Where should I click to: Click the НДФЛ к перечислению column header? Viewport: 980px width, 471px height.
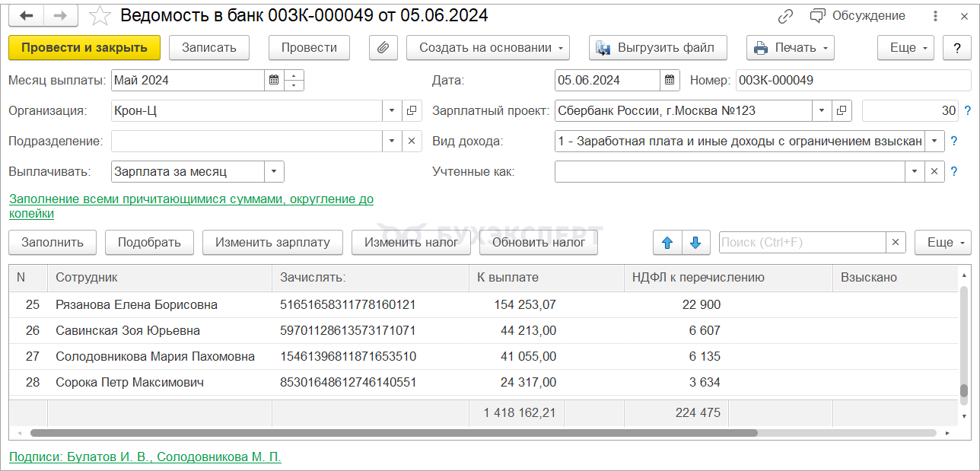point(728,278)
